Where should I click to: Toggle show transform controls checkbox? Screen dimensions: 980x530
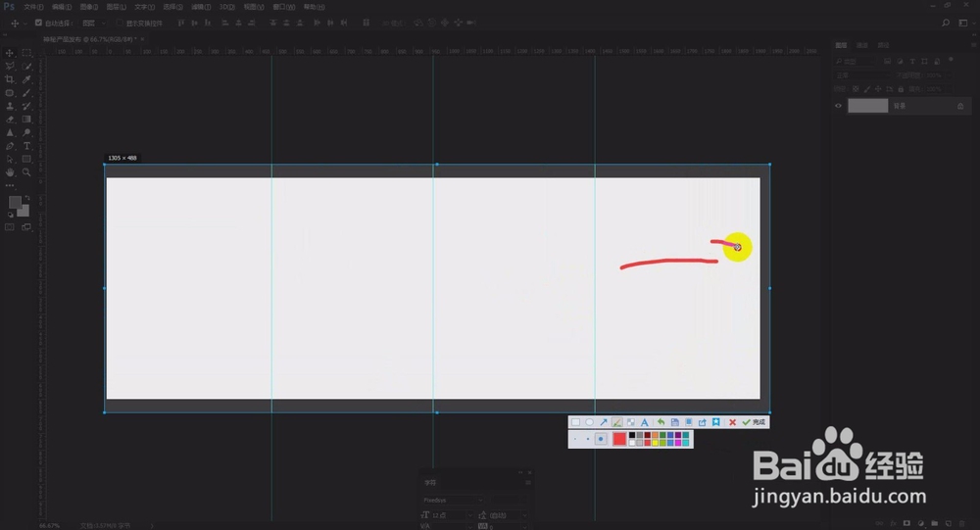click(x=120, y=23)
